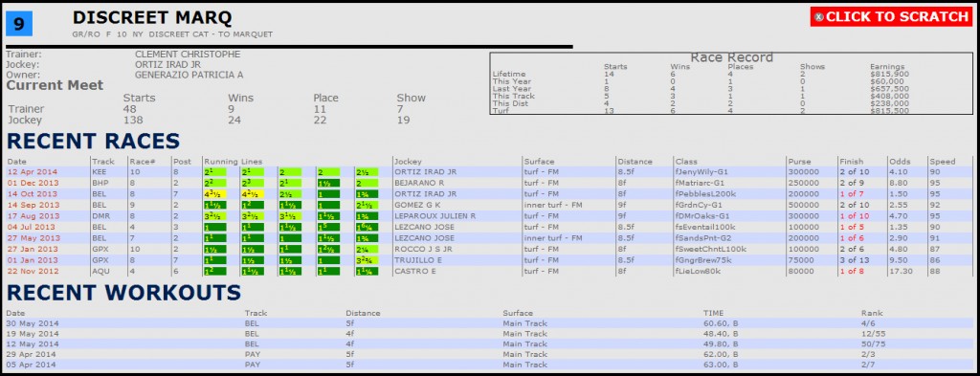Screen dimensions: 980x376
Task: Click the Date column header in Recent Races
Action: tap(17, 161)
